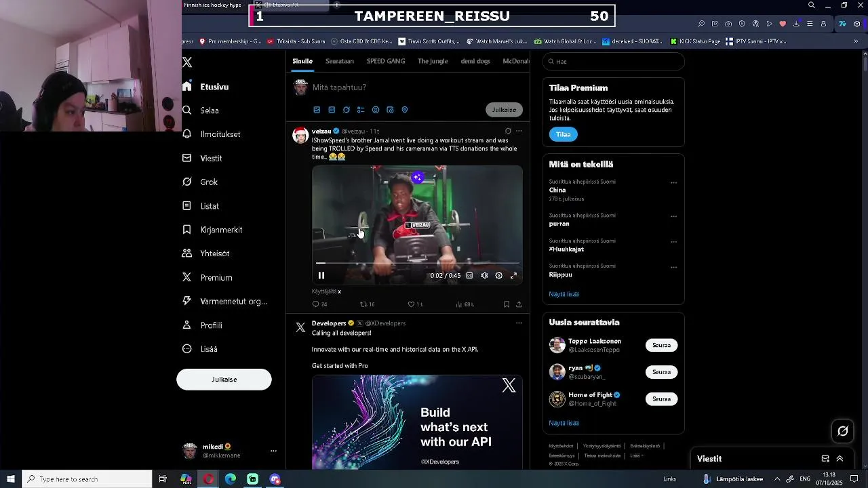The image size is (868, 488).
Task: Switch to The jungle tab
Action: pyautogui.click(x=433, y=61)
